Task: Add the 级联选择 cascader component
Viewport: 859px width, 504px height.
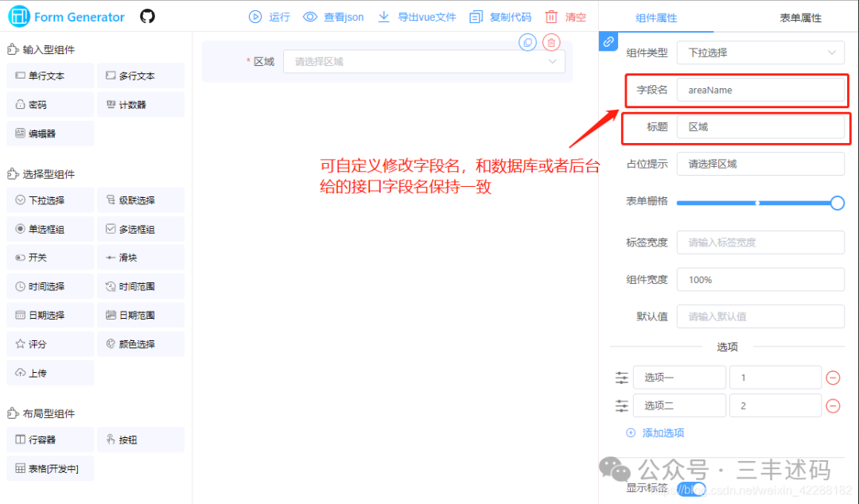Action: pyautogui.click(x=141, y=200)
